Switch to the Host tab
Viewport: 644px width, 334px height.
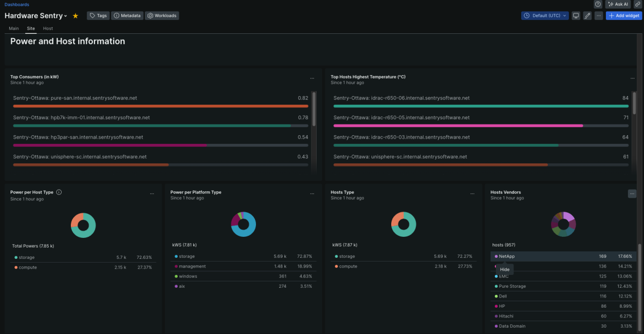click(48, 28)
